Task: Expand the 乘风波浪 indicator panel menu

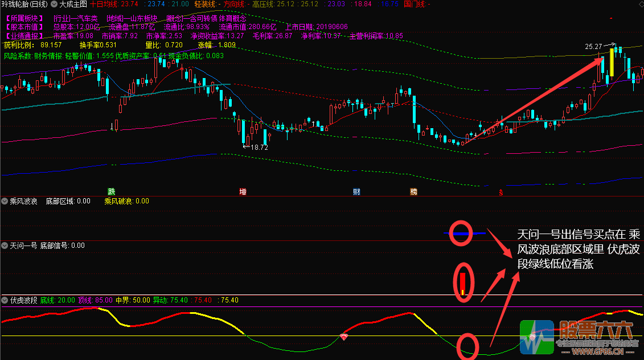Action: point(5,201)
